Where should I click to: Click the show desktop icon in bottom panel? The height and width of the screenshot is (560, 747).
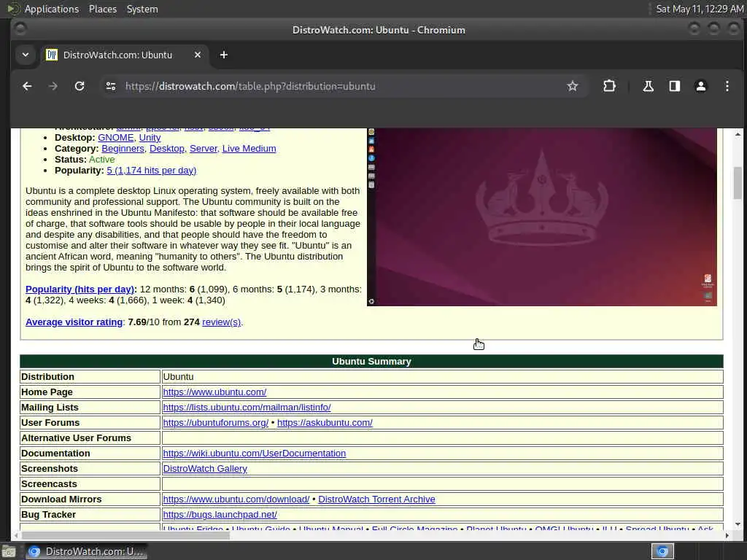[9, 551]
